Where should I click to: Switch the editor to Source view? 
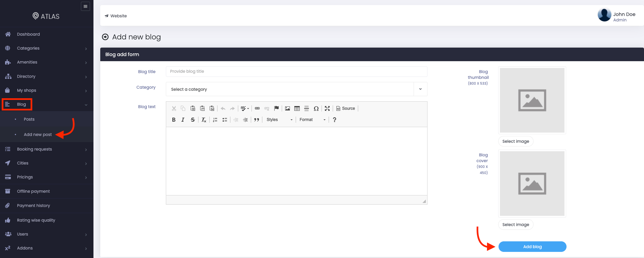coord(346,108)
